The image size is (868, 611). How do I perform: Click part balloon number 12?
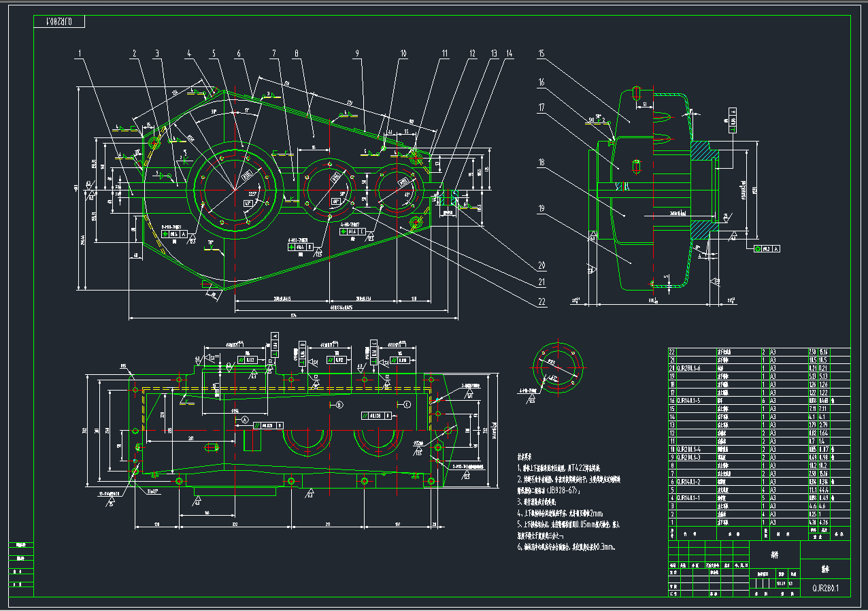(x=472, y=52)
